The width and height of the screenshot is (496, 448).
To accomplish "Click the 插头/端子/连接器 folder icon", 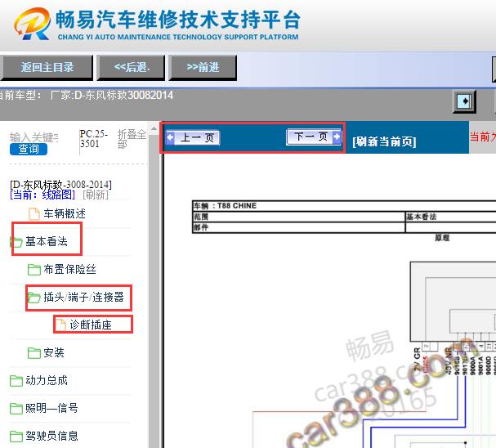I will (34, 298).
